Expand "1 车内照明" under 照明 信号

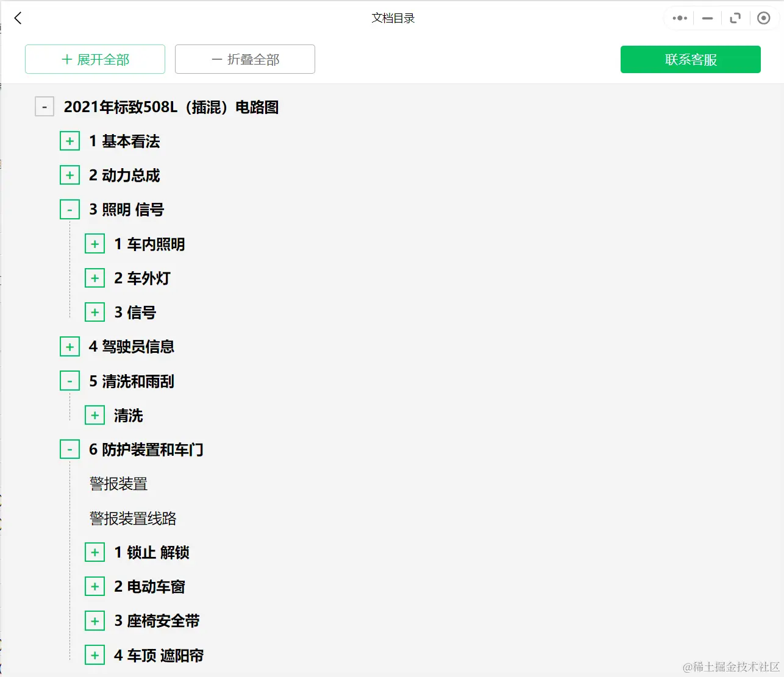[95, 243]
